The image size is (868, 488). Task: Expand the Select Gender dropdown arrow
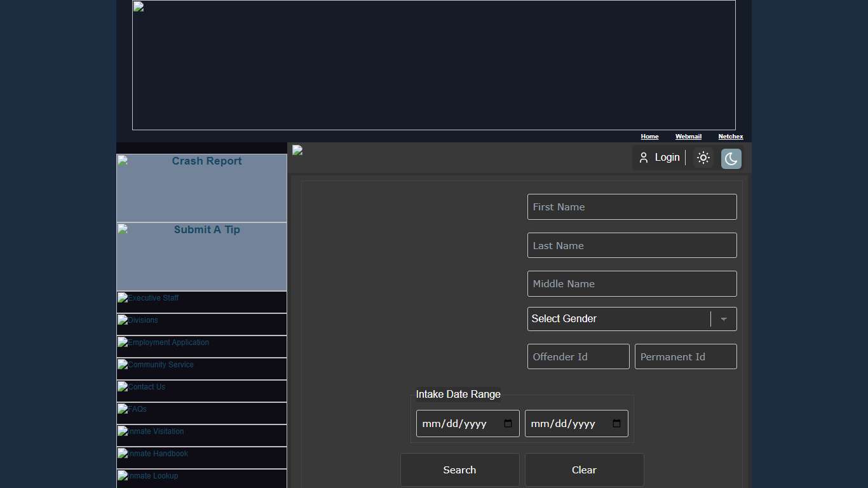724,319
